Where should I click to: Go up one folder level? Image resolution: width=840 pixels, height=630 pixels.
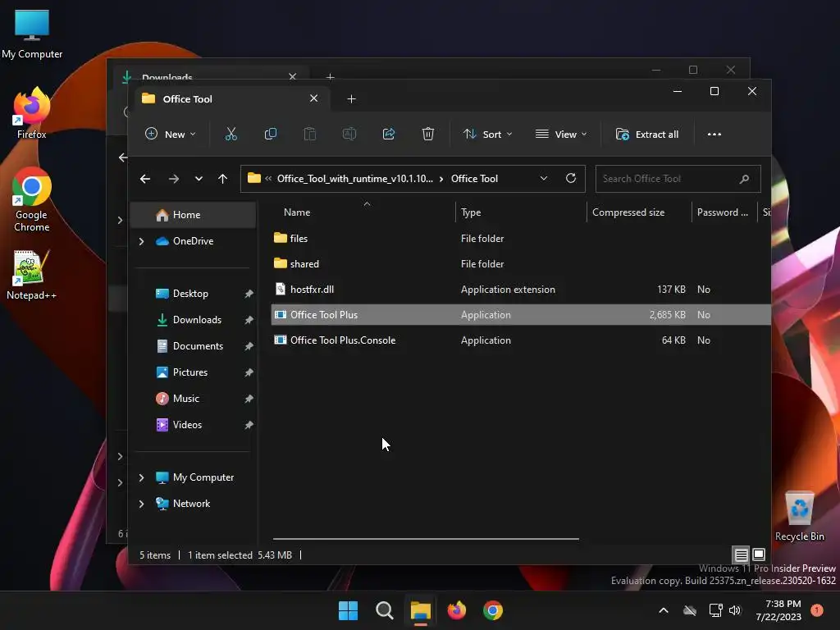(x=223, y=179)
